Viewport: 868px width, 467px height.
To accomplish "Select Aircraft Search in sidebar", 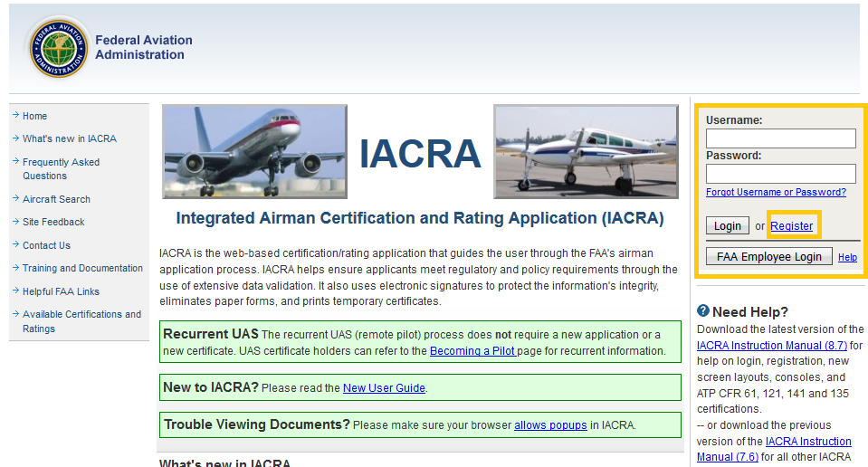I will [56, 199].
